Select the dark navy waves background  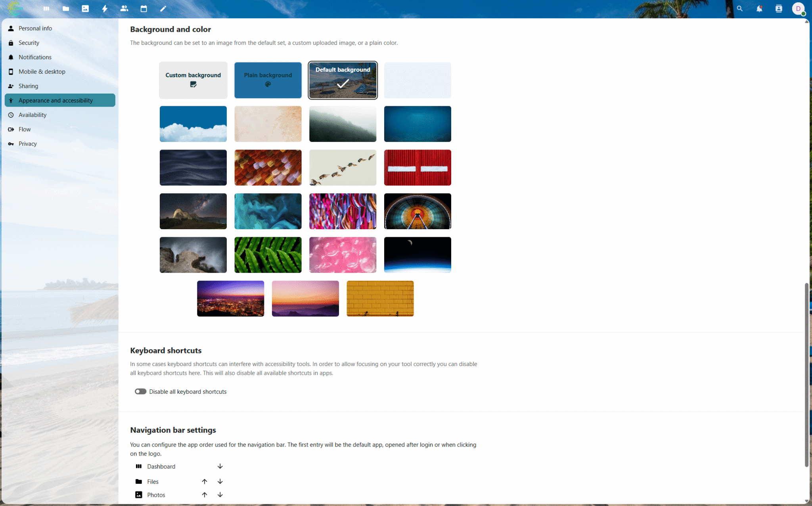pyautogui.click(x=193, y=167)
